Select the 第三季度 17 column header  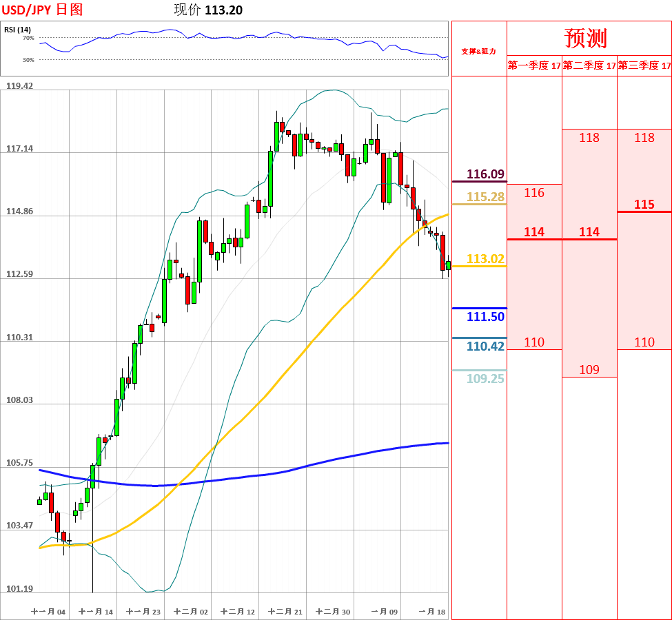[x=644, y=65]
